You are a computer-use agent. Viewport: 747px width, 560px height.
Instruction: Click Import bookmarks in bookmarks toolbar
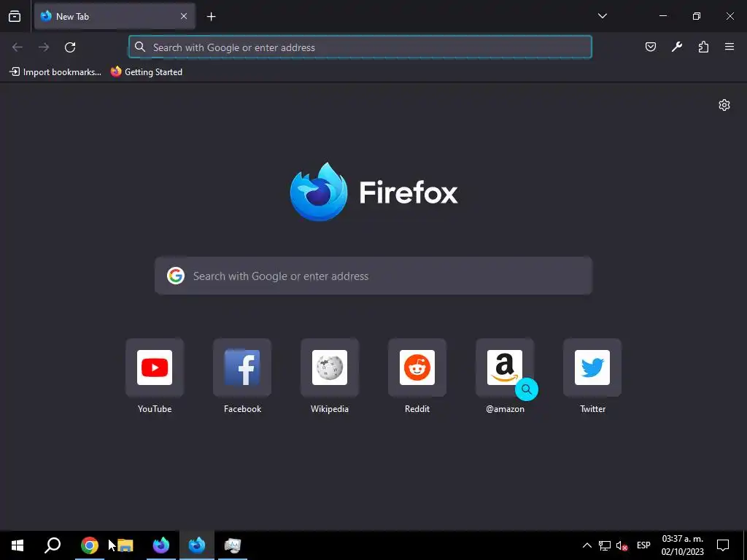[x=55, y=72]
